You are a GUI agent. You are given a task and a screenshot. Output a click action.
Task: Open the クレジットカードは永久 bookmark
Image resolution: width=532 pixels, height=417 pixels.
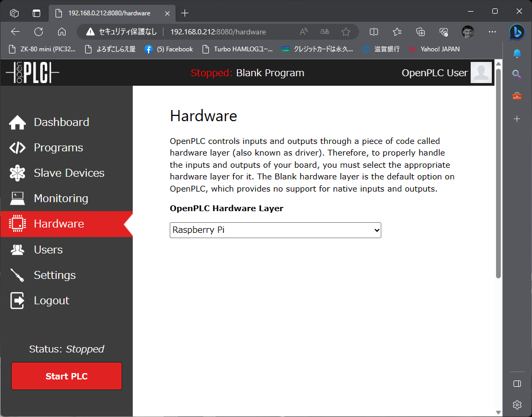[x=317, y=49]
